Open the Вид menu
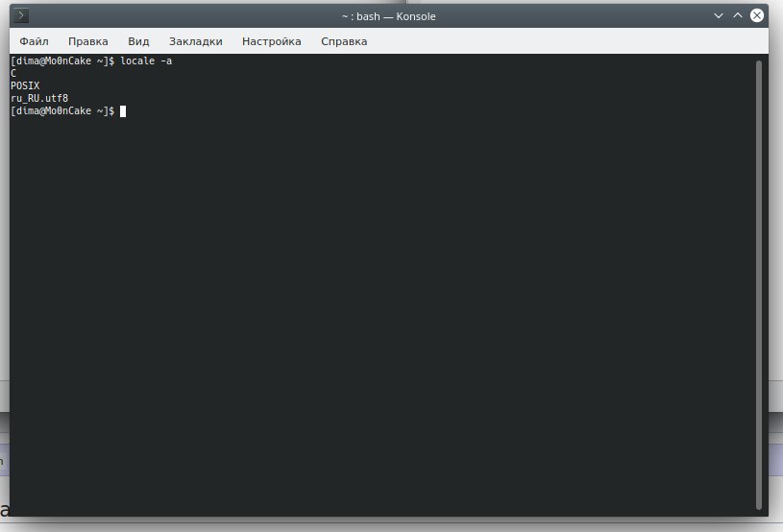Screen dimensions: 783x532 click(138, 41)
